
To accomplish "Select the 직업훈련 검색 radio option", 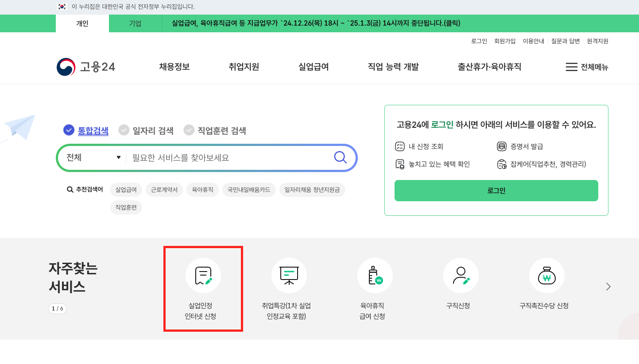I will click(189, 130).
